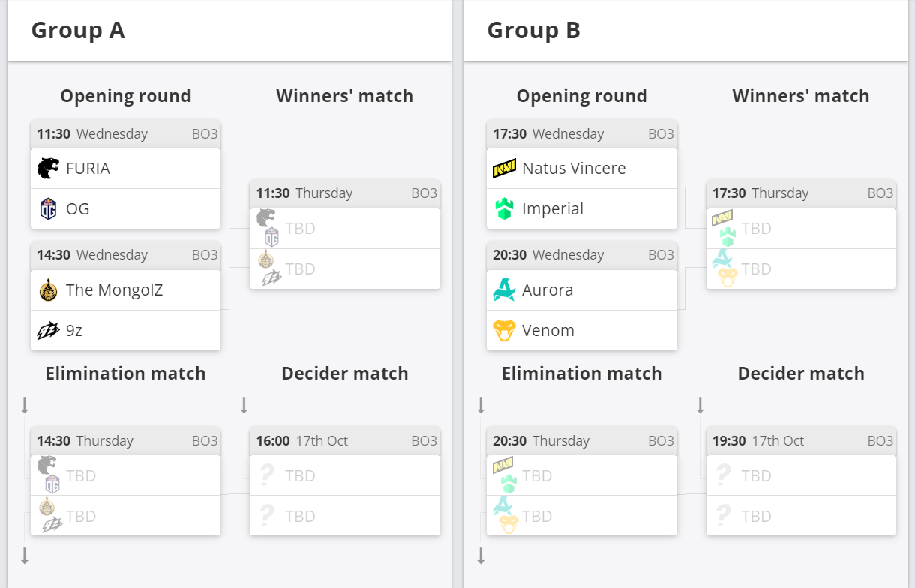Click the 9z team logo icon
Viewport: 915px width, 588px height.
49,331
